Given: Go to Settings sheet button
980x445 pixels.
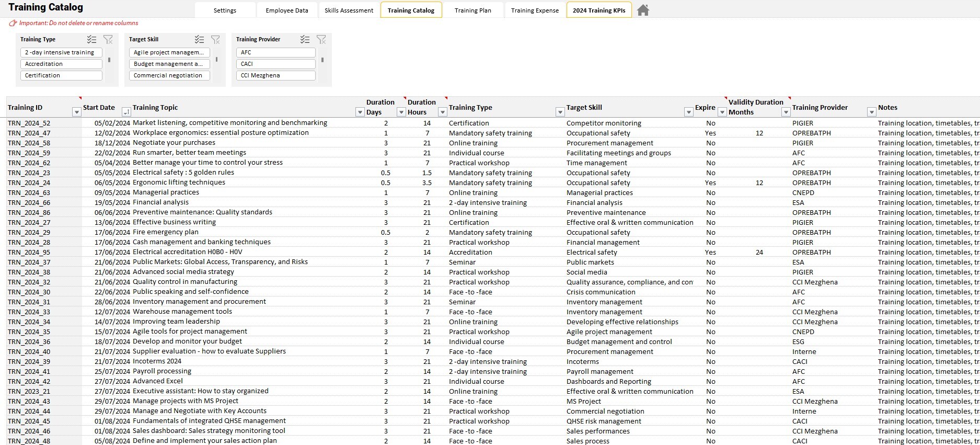Looking at the screenshot, I should click(225, 10).
